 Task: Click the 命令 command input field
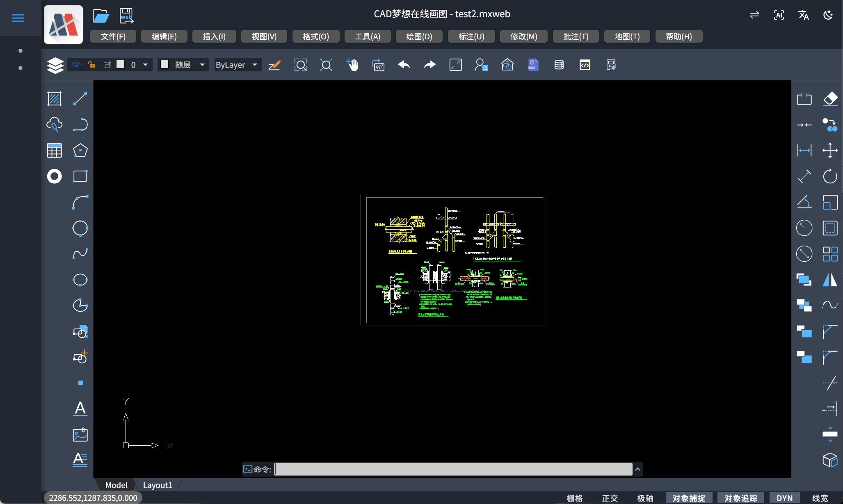(x=453, y=469)
